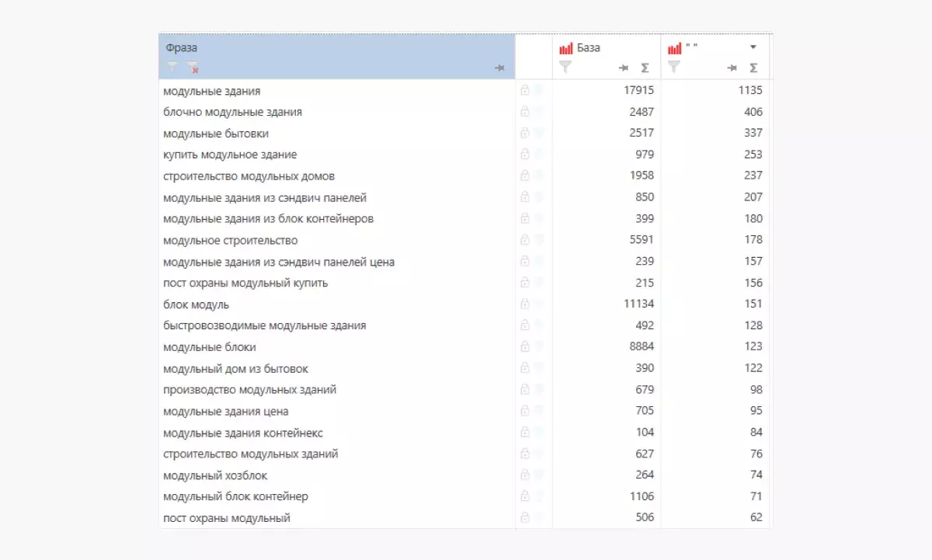
Task: Sort by the База column header
Action: tap(589, 47)
